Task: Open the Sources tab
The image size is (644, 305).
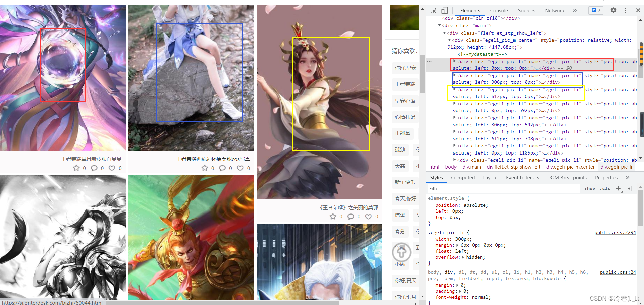Action: point(526,11)
